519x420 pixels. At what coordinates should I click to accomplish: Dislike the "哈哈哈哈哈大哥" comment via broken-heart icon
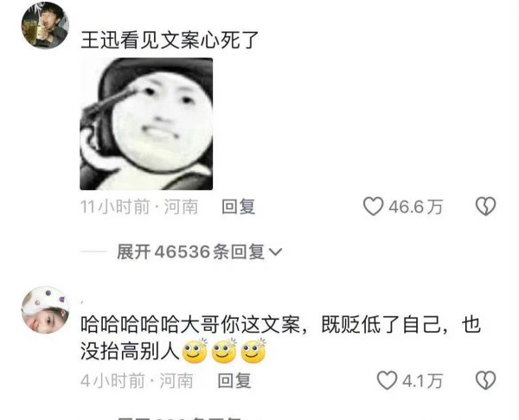485,380
